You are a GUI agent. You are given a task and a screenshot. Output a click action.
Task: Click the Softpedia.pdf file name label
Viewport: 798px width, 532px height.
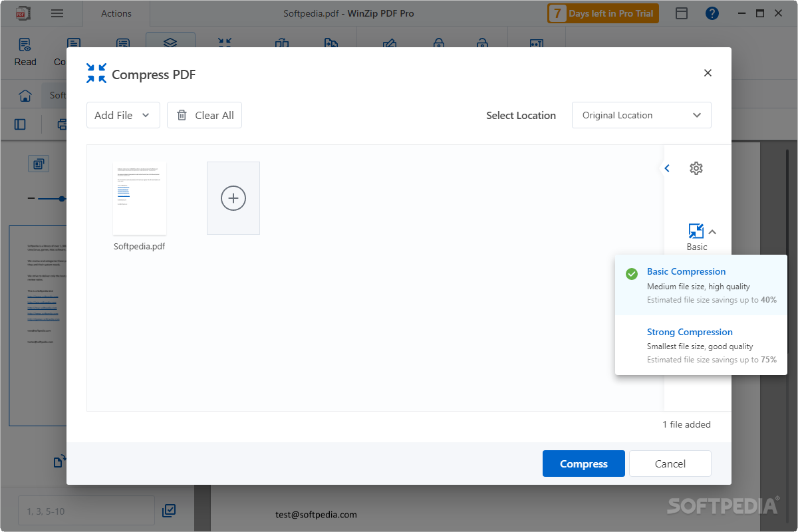[140, 246]
